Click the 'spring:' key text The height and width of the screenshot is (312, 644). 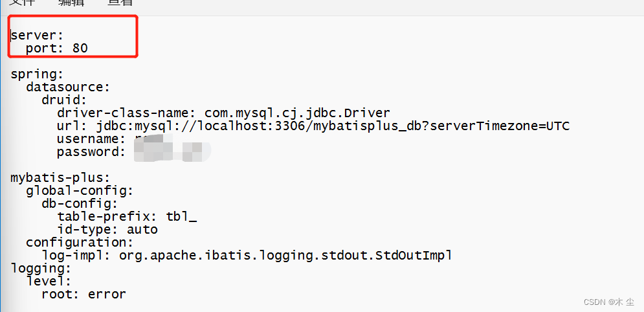[x=38, y=74]
